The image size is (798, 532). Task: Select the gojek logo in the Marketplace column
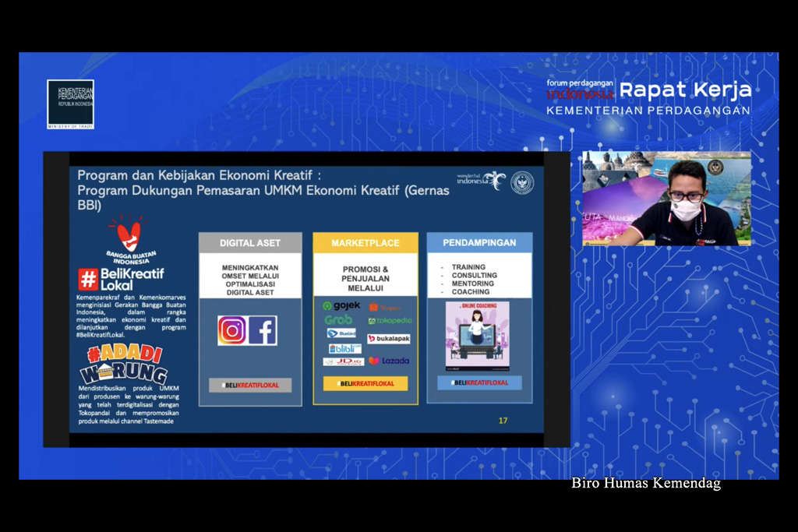[x=341, y=305]
